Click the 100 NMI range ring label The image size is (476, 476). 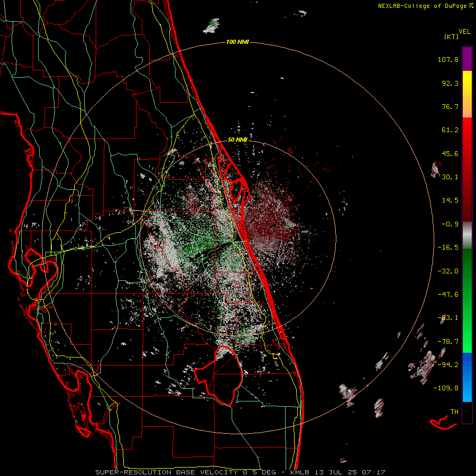click(237, 42)
